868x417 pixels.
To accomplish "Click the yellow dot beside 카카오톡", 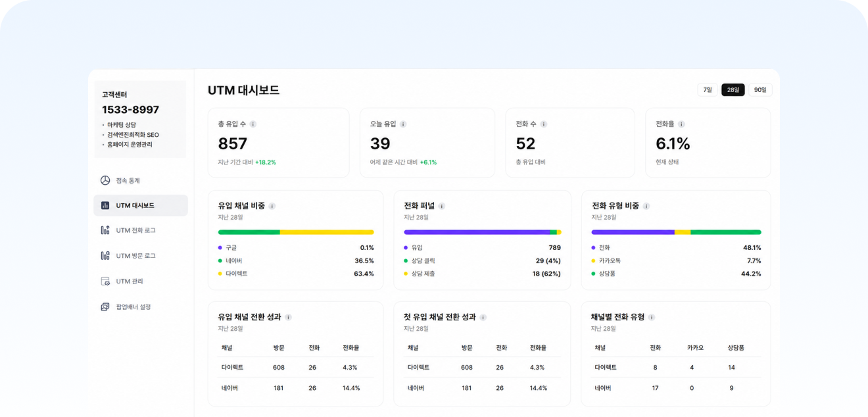I will point(594,260).
